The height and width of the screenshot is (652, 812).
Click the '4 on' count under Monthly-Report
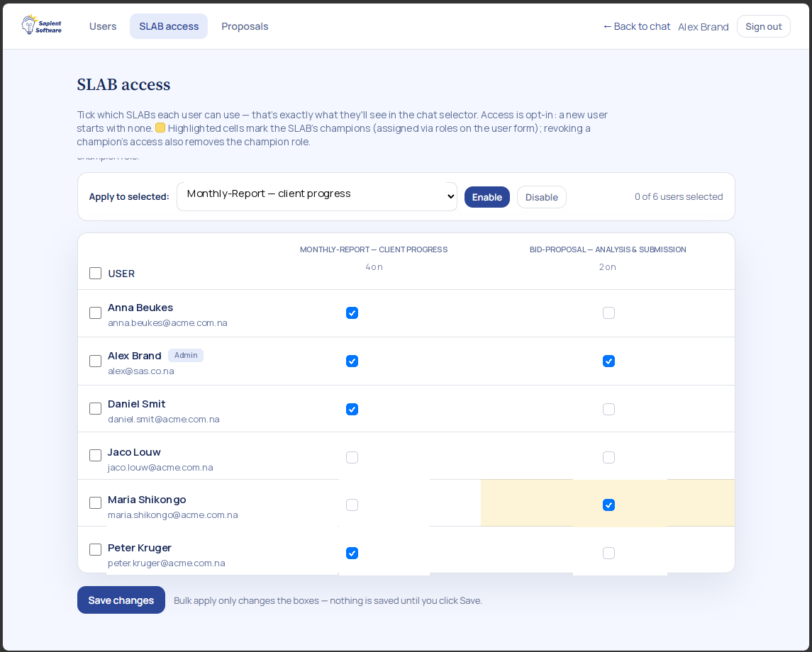(374, 267)
